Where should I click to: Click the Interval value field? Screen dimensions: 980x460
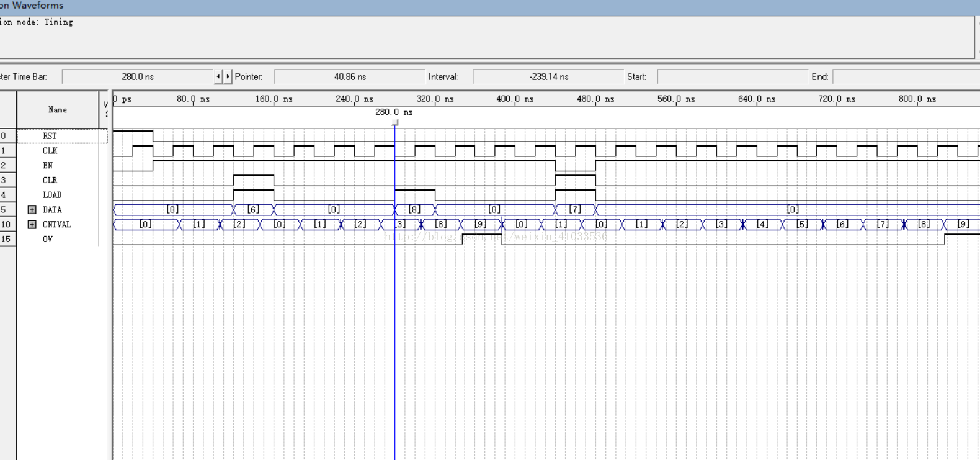click(x=548, y=76)
